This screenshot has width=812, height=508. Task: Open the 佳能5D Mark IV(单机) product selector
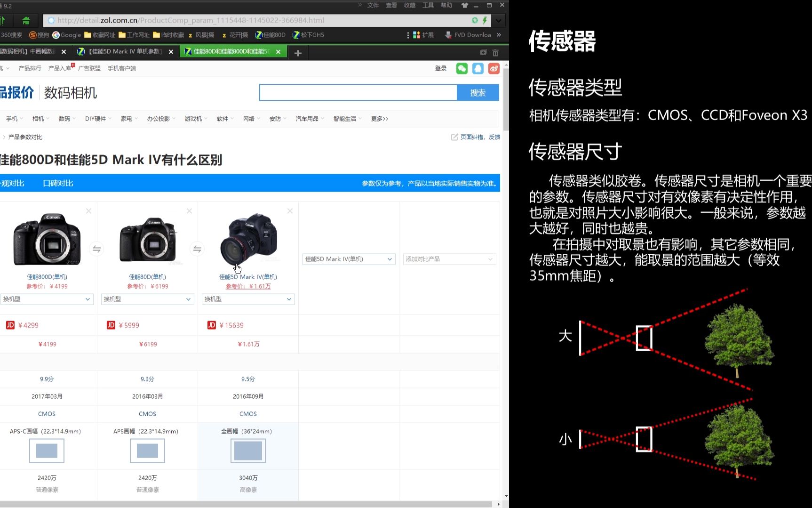click(349, 259)
